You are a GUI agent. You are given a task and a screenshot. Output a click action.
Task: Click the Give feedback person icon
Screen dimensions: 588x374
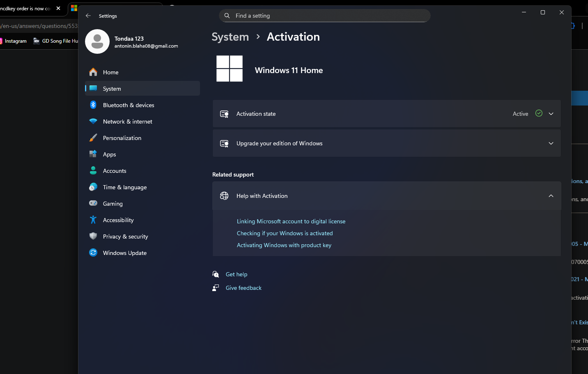216,288
